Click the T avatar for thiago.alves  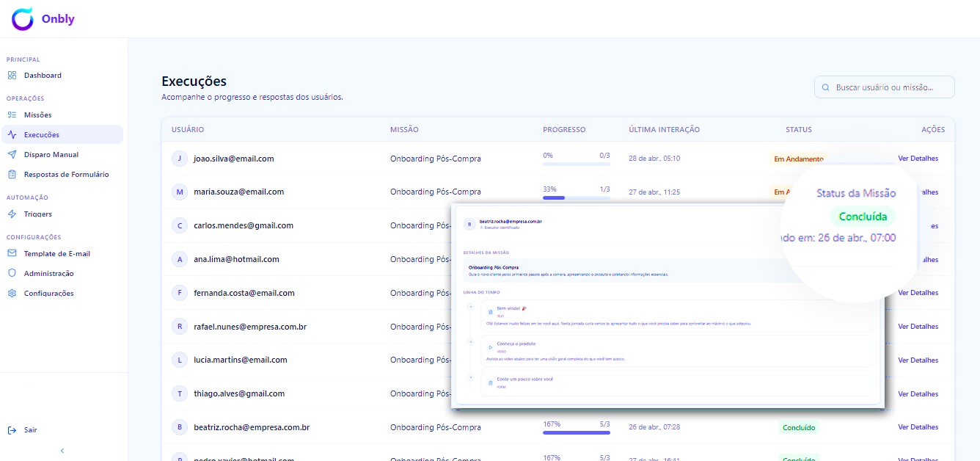[180, 394]
